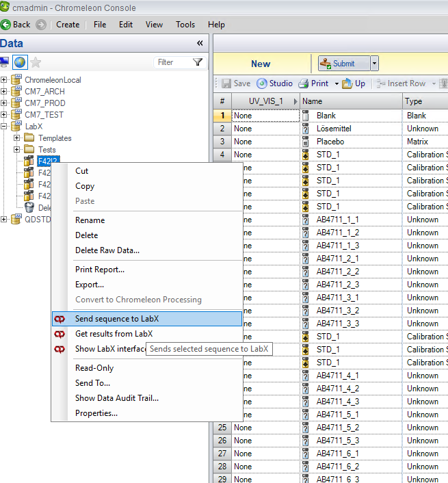
Task: Click LabX icon beside Send sequence to LabX
Action: point(60,319)
